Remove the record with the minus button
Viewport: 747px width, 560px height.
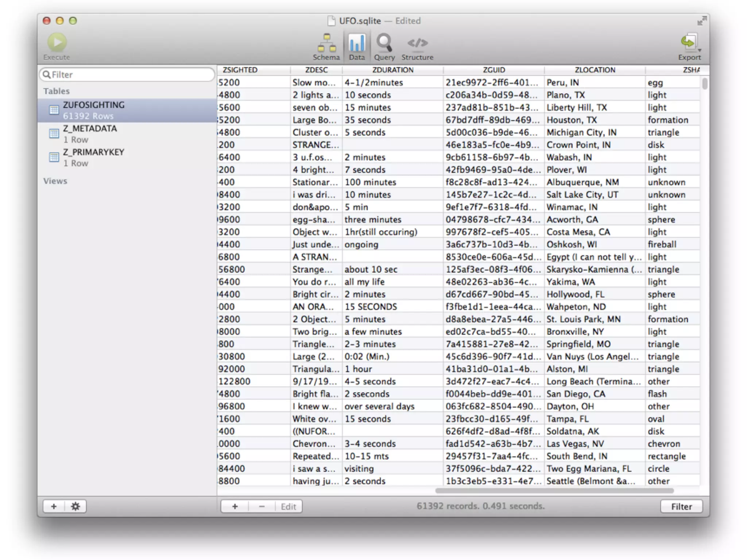(262, 506)
